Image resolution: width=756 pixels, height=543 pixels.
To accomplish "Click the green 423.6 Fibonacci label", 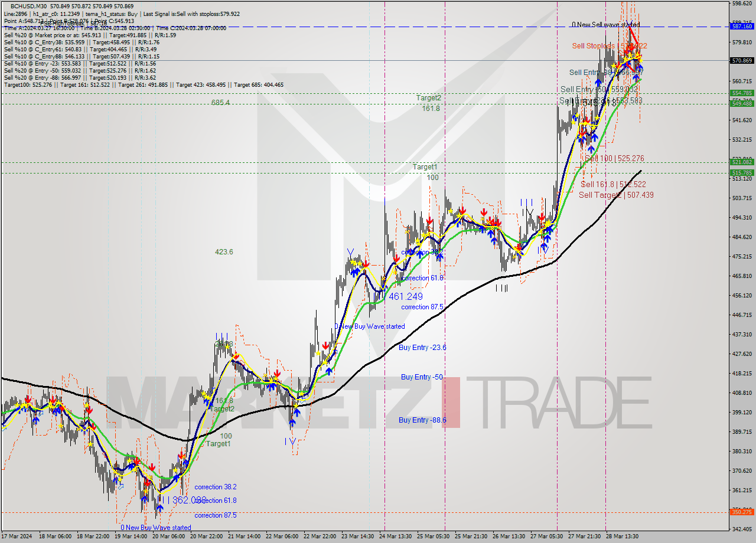I will click(224, 252).
